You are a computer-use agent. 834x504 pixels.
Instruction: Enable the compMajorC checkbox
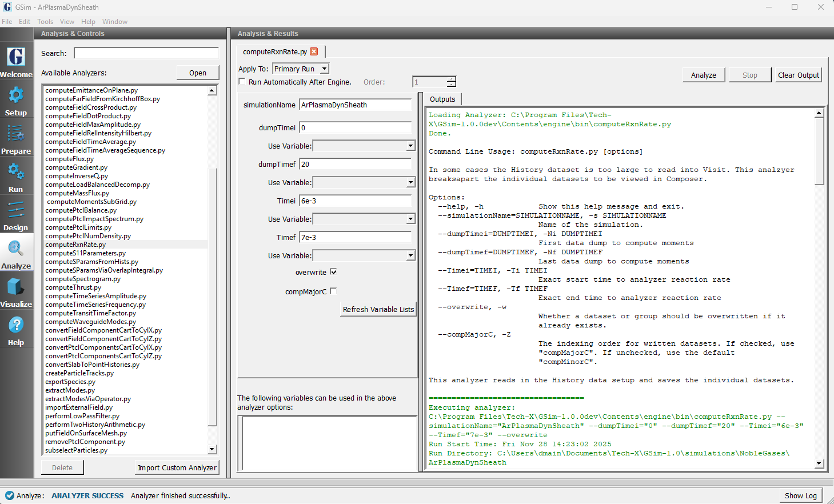[x=333, y=291]
